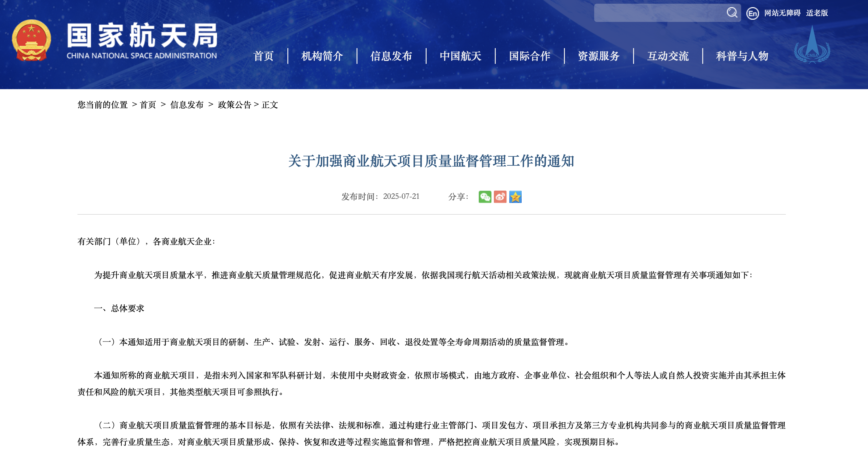Open 首页 in navigation bar
The width and height of the screenshot is (868, 467).
point(263,56)
